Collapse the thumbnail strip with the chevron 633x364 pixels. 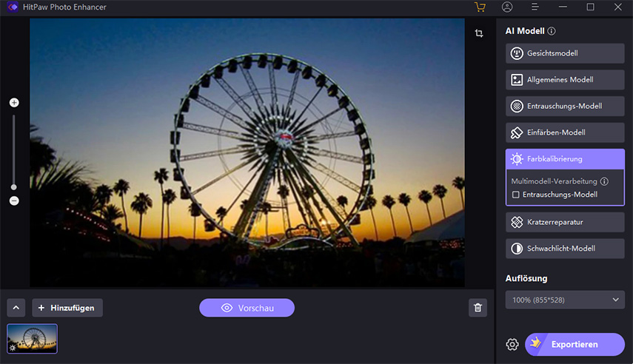(x=16, y=308)
